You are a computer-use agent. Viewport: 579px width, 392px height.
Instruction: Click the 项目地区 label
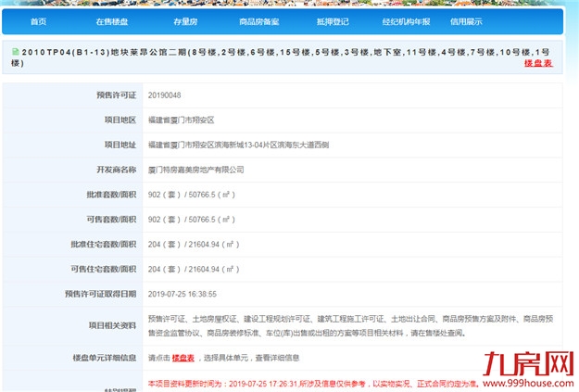pos(120,120)
